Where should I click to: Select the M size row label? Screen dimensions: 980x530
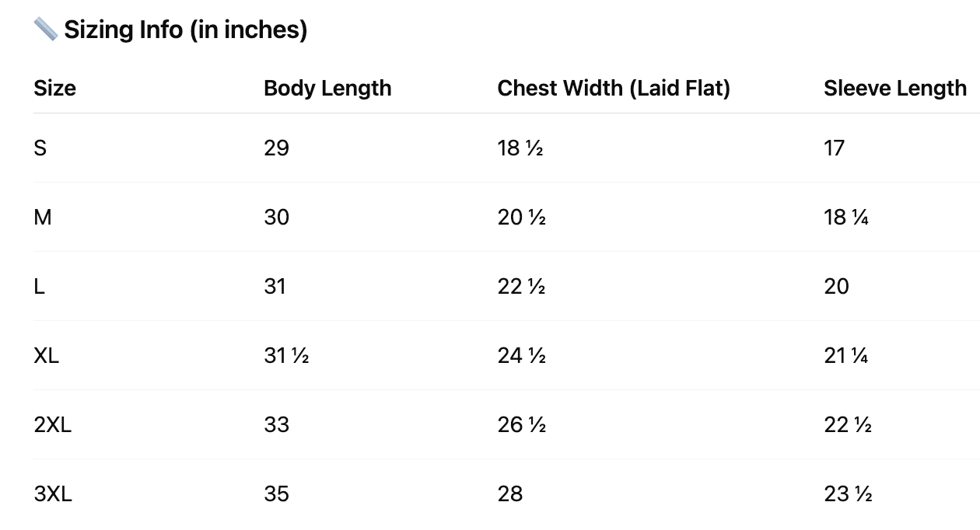[43, 218]
